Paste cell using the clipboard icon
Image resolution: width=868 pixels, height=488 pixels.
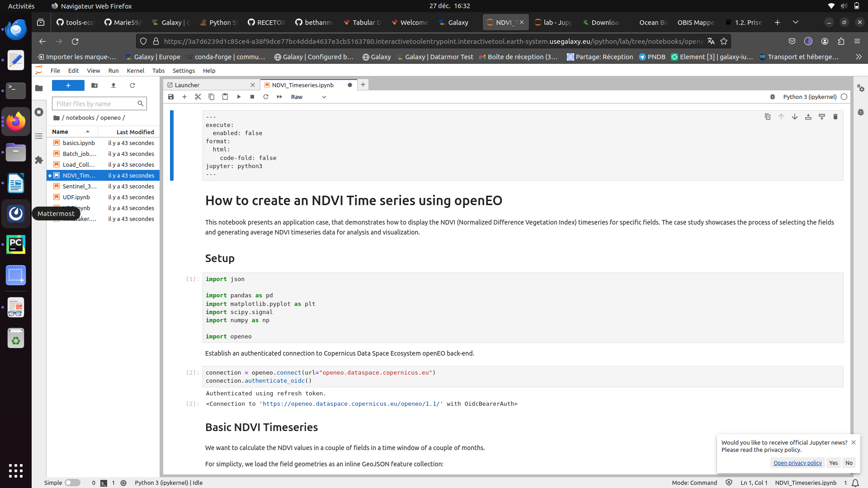point(225,97)
